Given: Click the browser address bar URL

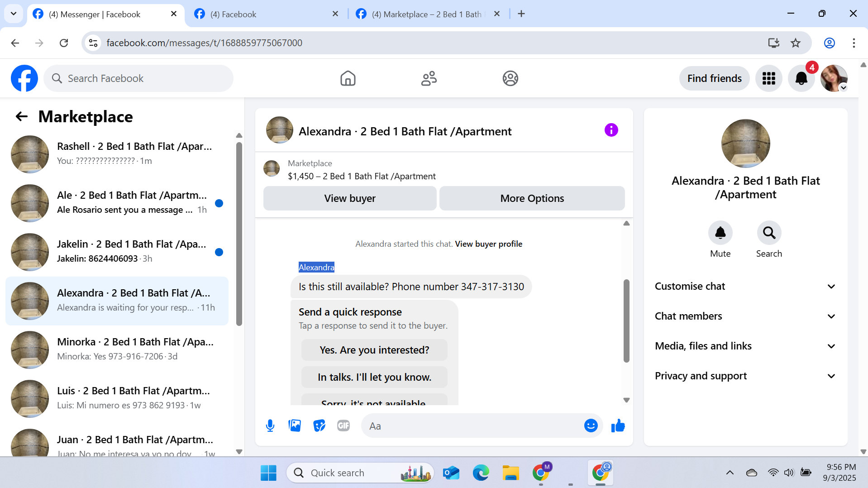Looking at the screenshot, I should pos(204,43).
